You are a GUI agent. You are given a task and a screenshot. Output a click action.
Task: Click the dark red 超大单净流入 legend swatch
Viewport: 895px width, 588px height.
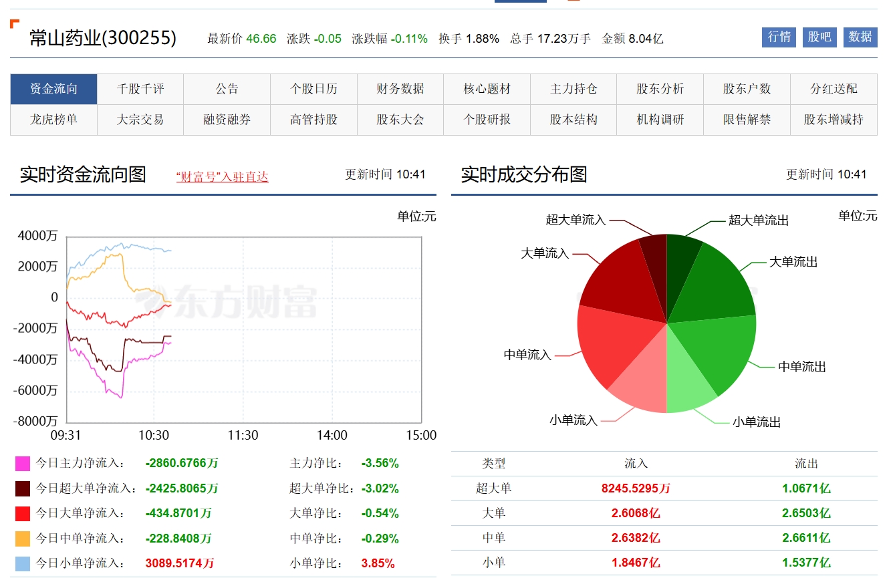pos(23,488)
